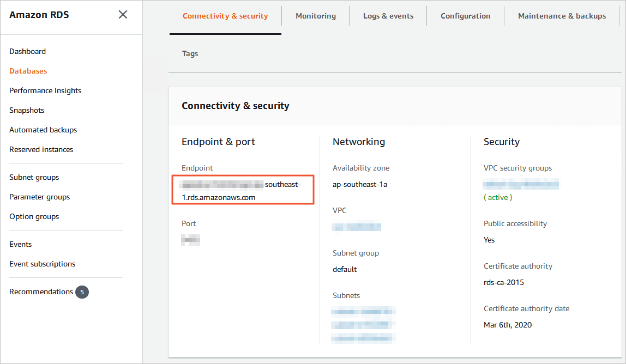Open Event subscriptions
The height and width of the screenshot is (364, 626).
[x=43, y=264]
